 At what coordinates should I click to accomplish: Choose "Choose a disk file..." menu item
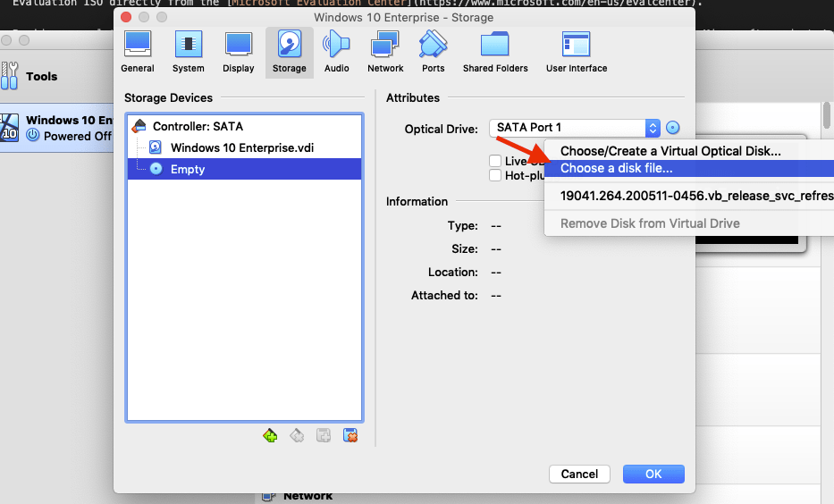[616, 168]
